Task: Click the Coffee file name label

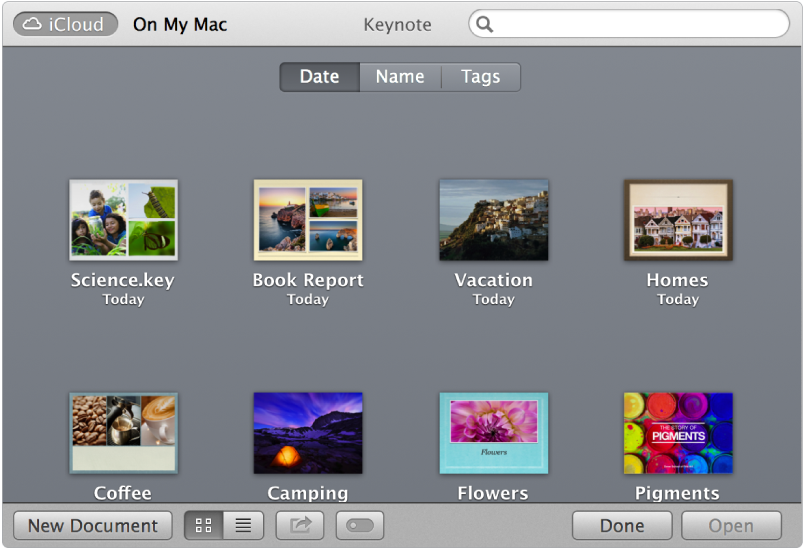Action: [122, 493]
